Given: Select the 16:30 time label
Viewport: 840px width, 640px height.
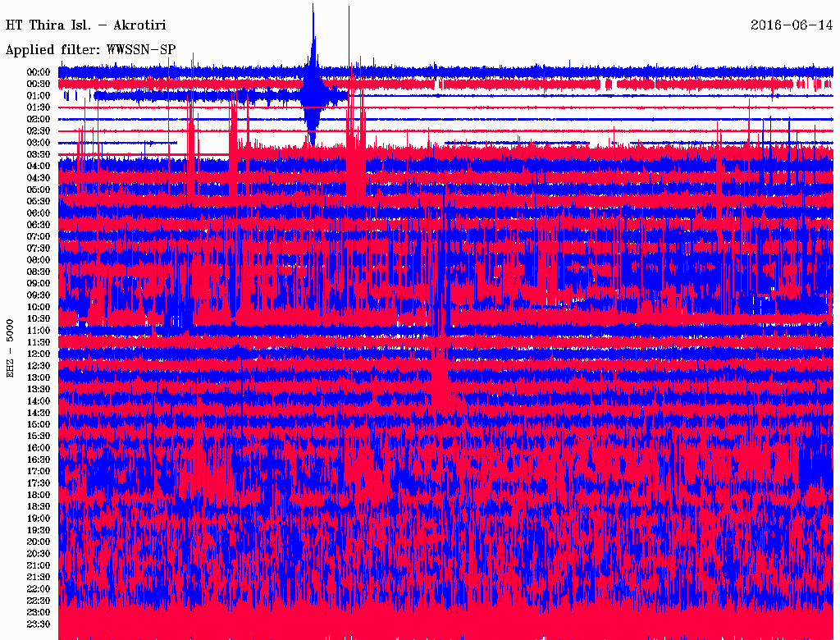Looking at the screenshot, I should (39, 460).
